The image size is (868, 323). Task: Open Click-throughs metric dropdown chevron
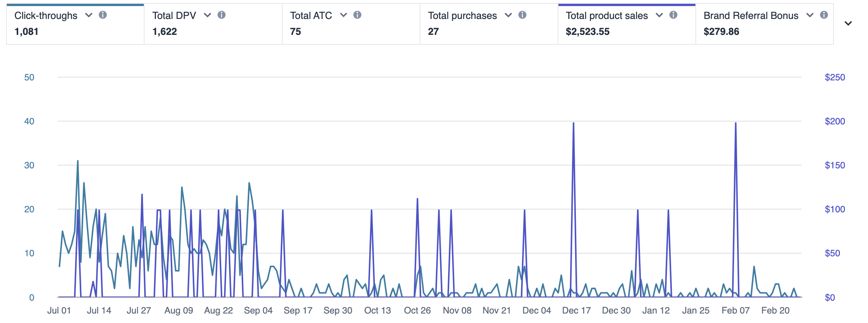pyautogui.click(x=89, y=15)
